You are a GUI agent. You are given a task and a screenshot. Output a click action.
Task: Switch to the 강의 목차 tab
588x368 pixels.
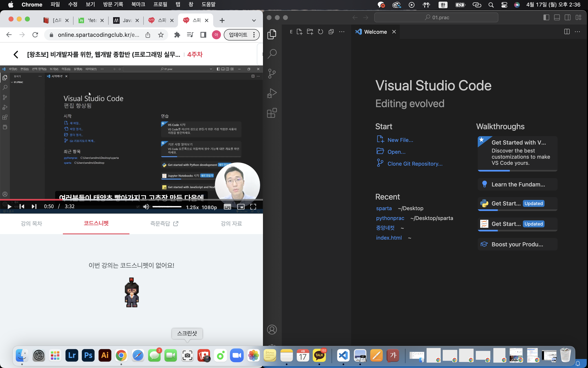31,223
